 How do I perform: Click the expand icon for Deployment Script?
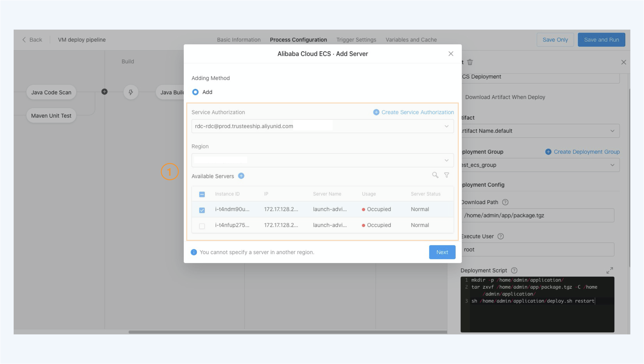pyautogui.click(x=610, y=270)
